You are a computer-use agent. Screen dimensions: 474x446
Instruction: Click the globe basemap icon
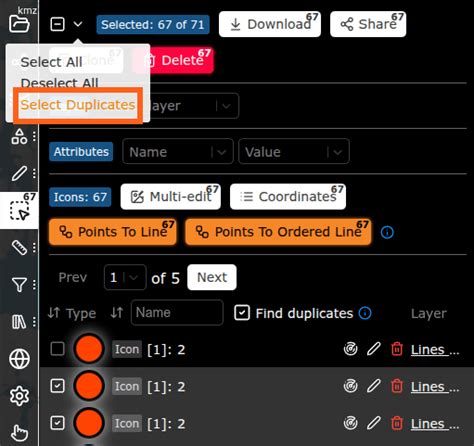[19, 359]
